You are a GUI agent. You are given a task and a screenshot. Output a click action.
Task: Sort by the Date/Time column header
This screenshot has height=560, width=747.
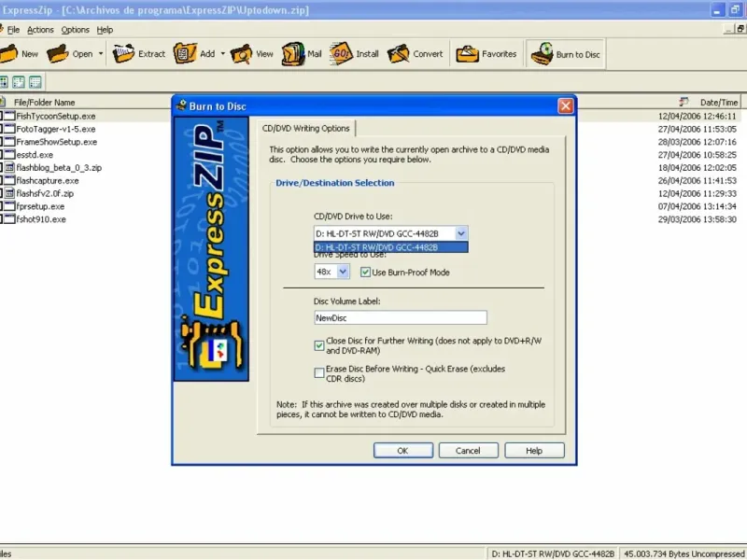(718, 103)
